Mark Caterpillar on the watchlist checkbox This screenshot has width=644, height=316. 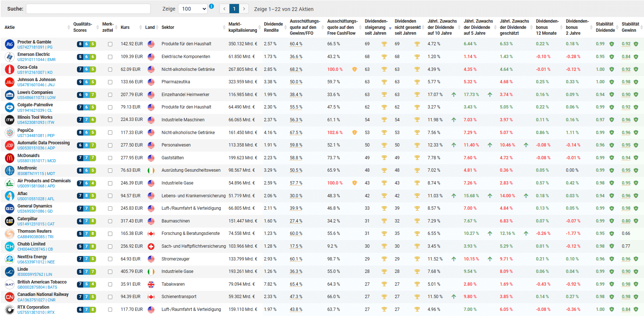pyautogui.click(x=110, y=221)
